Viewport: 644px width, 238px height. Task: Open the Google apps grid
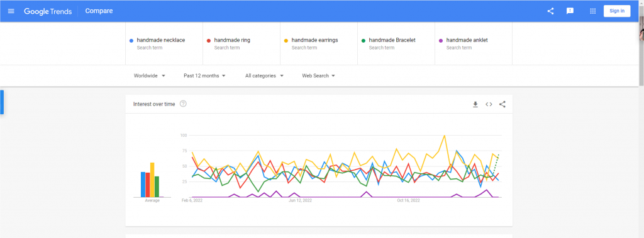(x=592, y=11)
